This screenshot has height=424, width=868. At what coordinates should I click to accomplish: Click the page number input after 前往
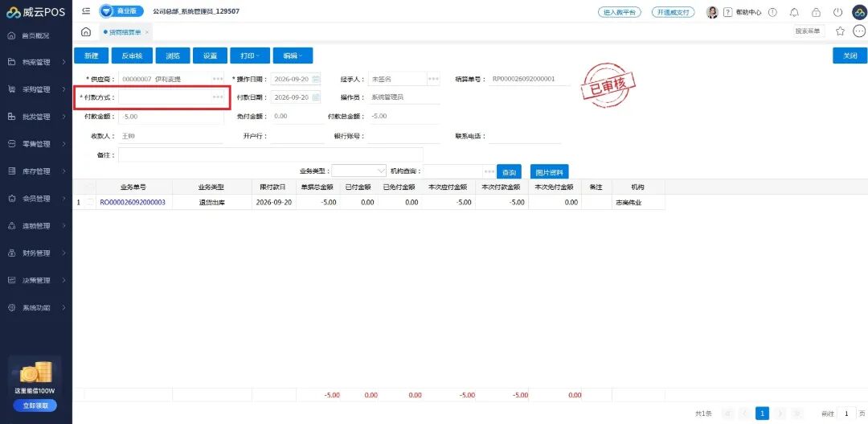point(845,414)
